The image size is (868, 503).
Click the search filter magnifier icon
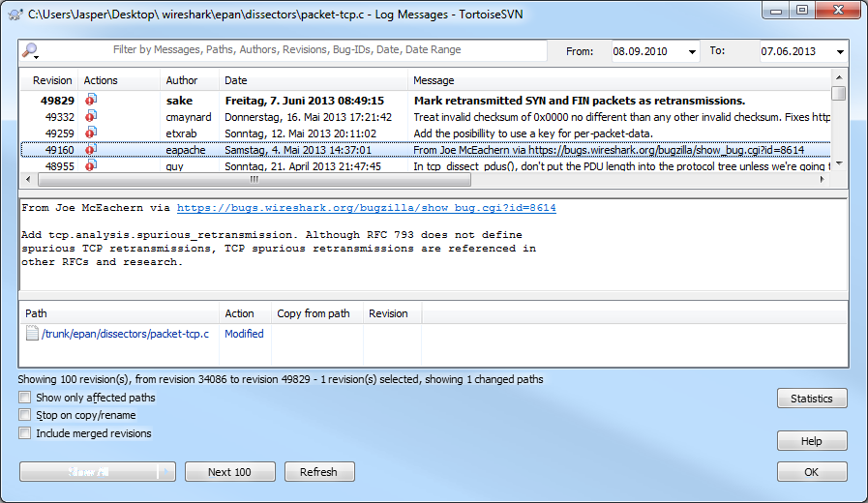(30, 51)
